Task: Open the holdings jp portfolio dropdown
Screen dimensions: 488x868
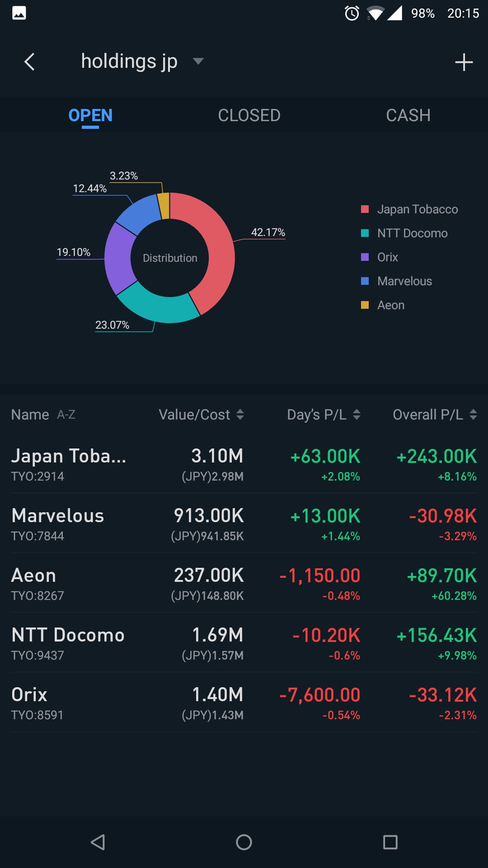Action: point(198,61)
